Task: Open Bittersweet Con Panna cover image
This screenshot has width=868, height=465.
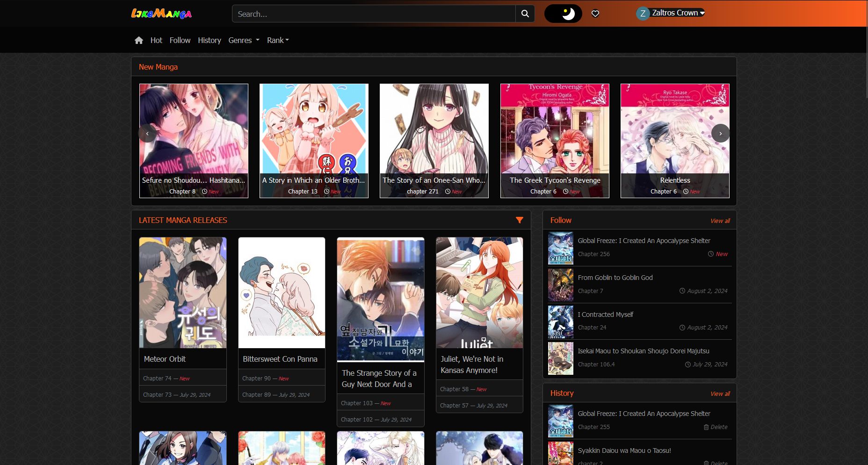Action: pos(282,293)
